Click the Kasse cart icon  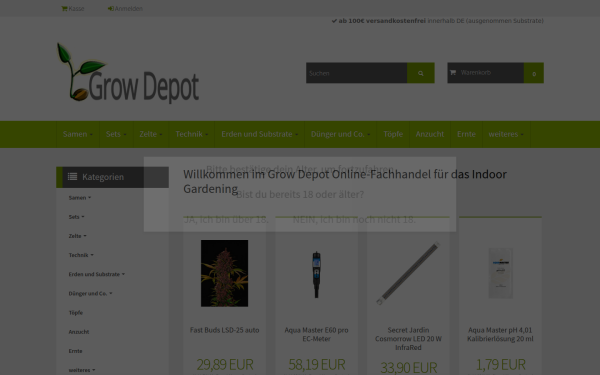click(x=64, y=8)
